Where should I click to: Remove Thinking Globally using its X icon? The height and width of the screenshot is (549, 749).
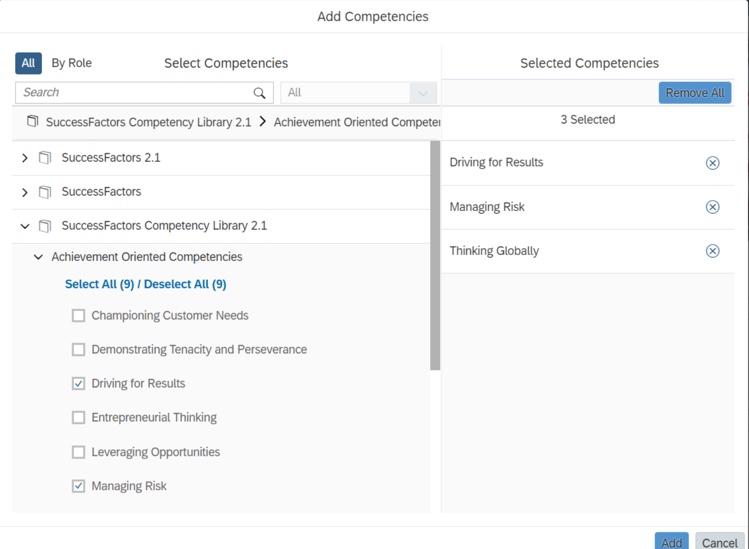[712, 251]
